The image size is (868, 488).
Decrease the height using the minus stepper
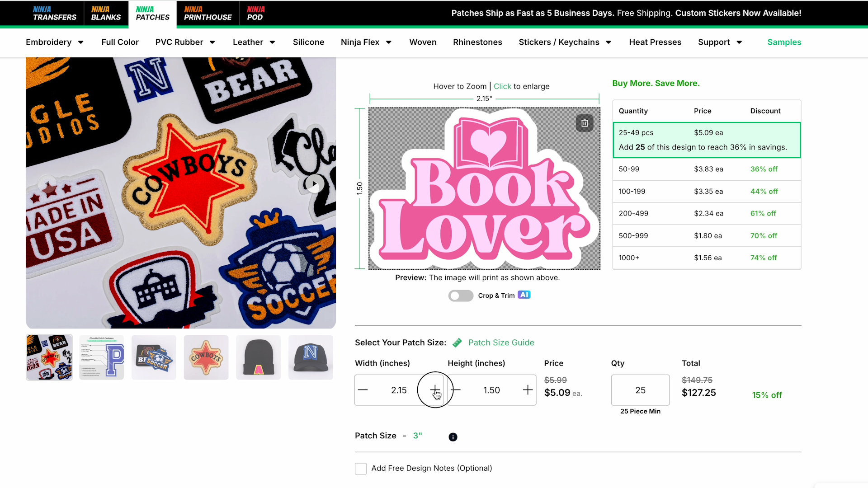(456, 390)
